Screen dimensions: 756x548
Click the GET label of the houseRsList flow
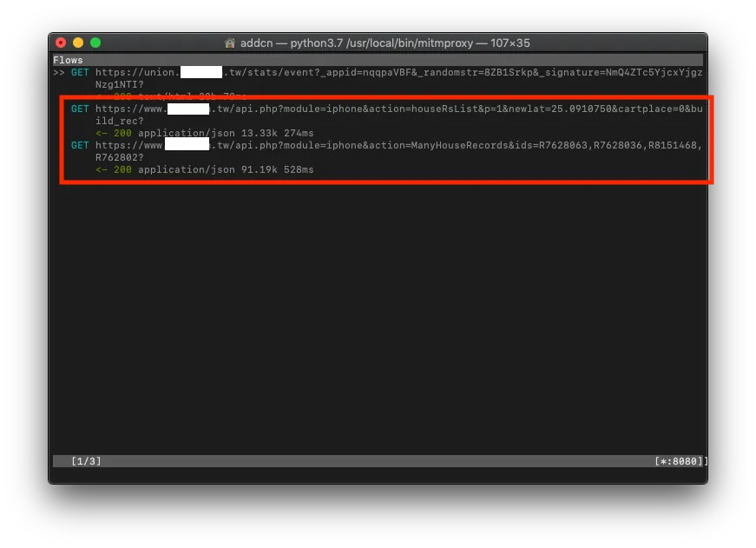(79, 109)
